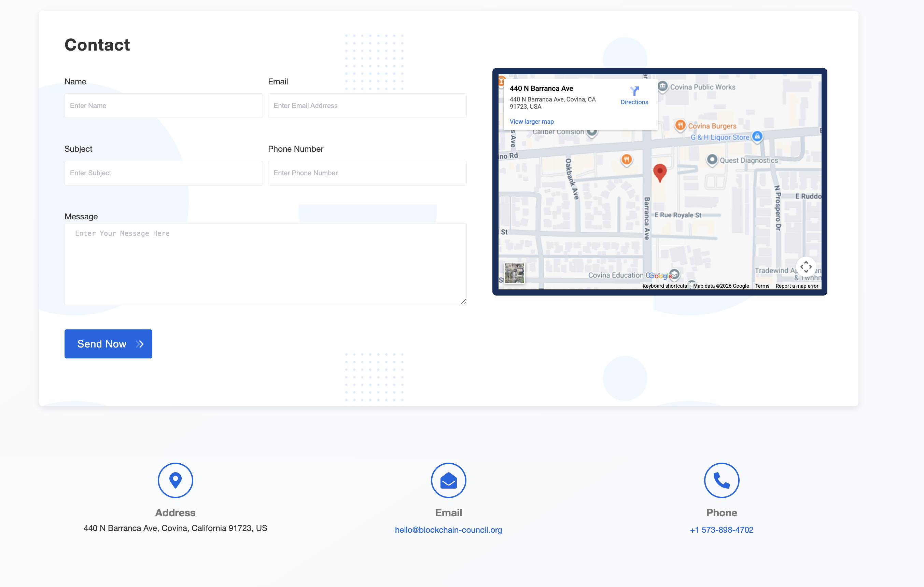Toggle map camera controls button
The height and width of the screenshot is (587, 924).
(x=806, y=267)
